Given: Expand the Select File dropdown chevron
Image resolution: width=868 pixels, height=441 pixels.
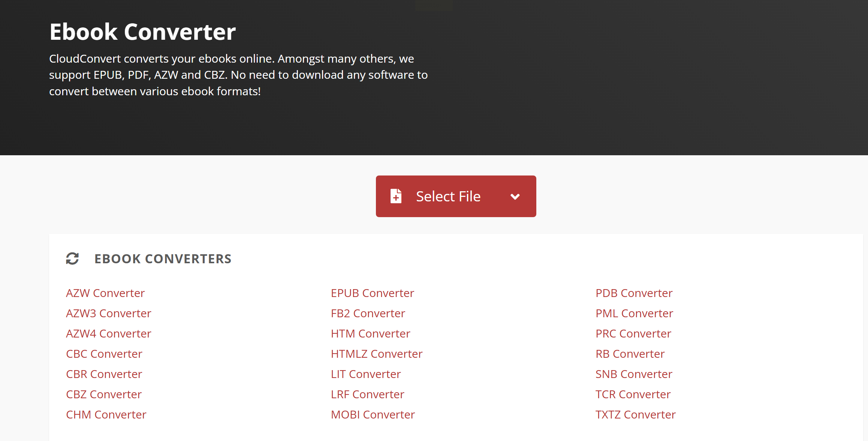Looking at the screenshot, I should point(515,196).
